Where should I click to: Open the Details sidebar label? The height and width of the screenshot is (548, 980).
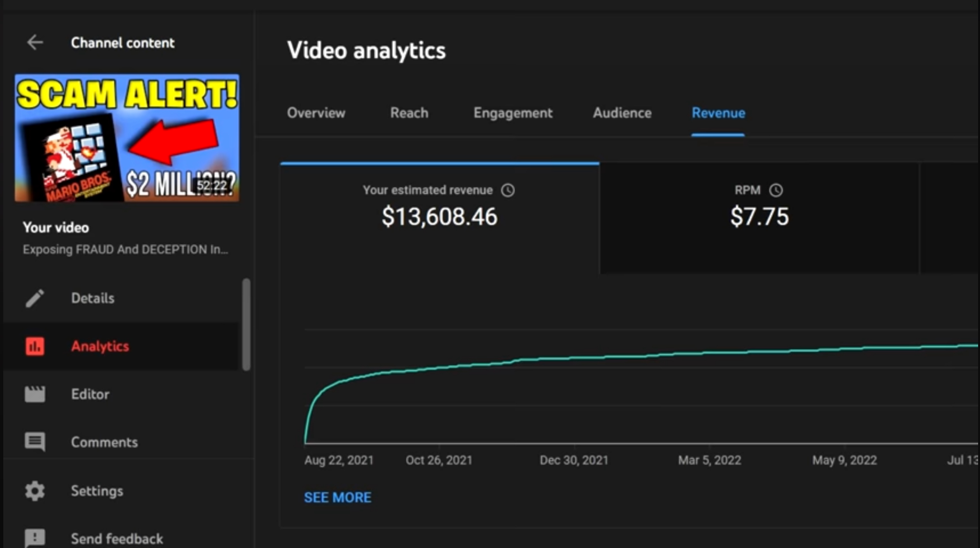[93, 298]
